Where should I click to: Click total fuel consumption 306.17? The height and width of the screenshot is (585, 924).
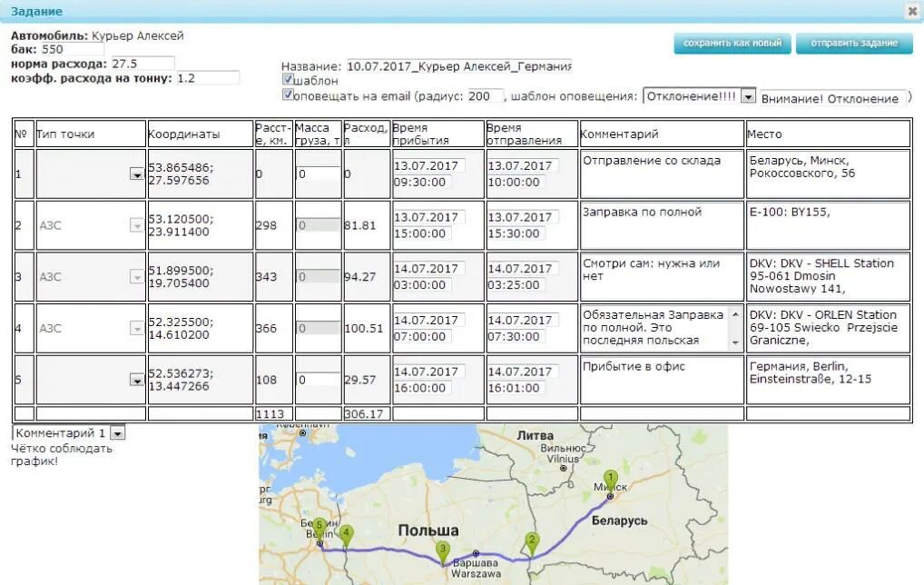point(364,414)
